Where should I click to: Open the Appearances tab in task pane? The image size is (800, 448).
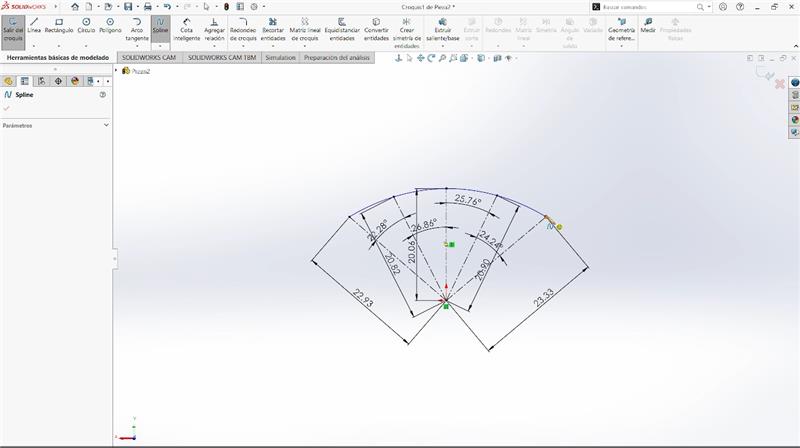(x=795, y=120)
